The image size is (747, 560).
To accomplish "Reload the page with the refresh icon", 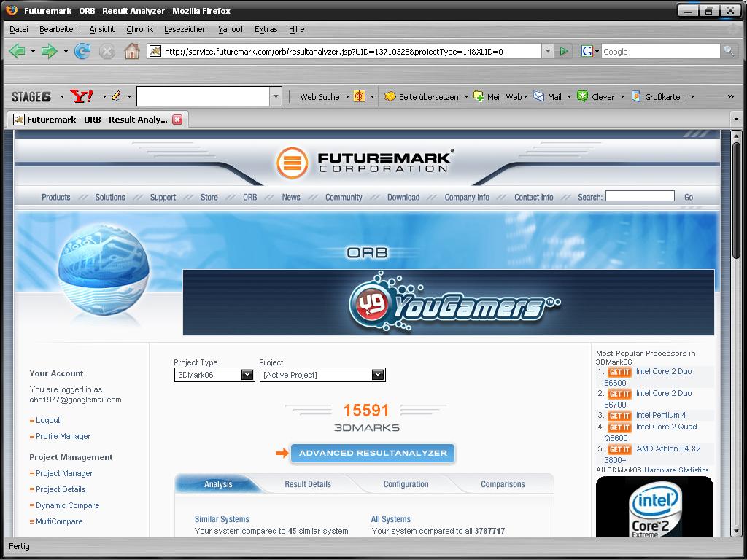I will click(82, 51).
